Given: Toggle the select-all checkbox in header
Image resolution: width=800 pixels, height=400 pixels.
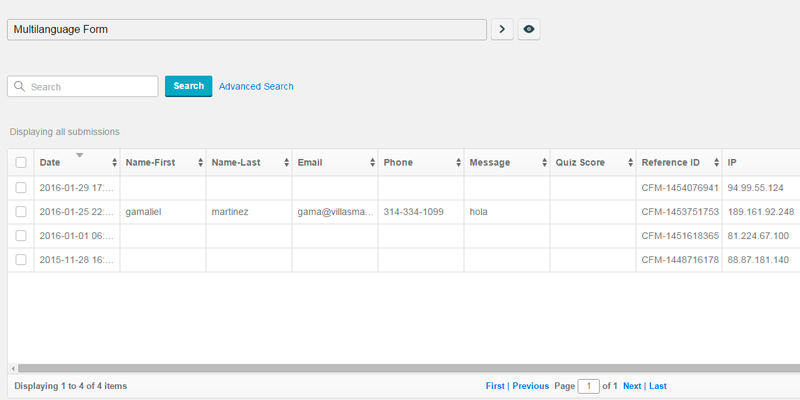Looking at the screenshot, I should (21, 163).
